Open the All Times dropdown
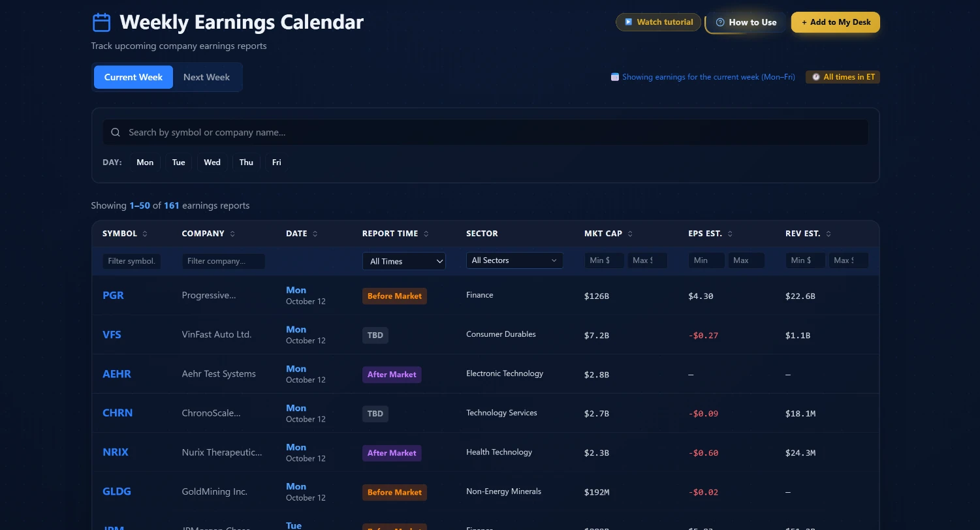 (404, 261)
